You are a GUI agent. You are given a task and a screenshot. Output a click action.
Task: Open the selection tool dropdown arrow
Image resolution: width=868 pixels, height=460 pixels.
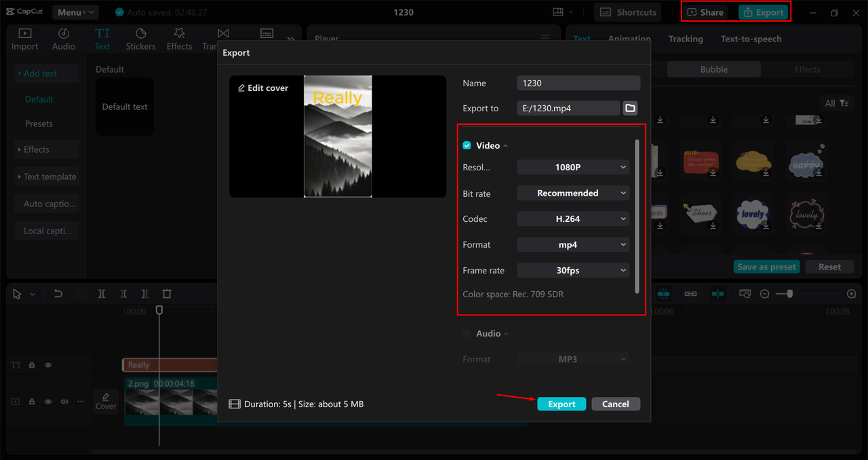[x=32, y=294]
